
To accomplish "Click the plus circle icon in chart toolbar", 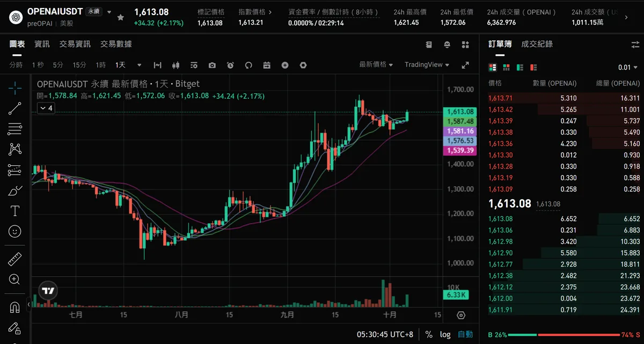I will pyautogui.click(x=285, y=65).
